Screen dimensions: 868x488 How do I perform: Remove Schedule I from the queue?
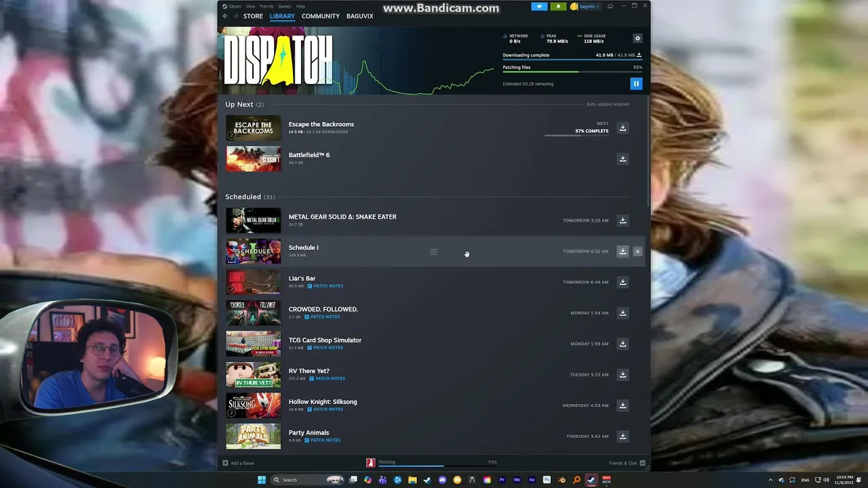637,251
